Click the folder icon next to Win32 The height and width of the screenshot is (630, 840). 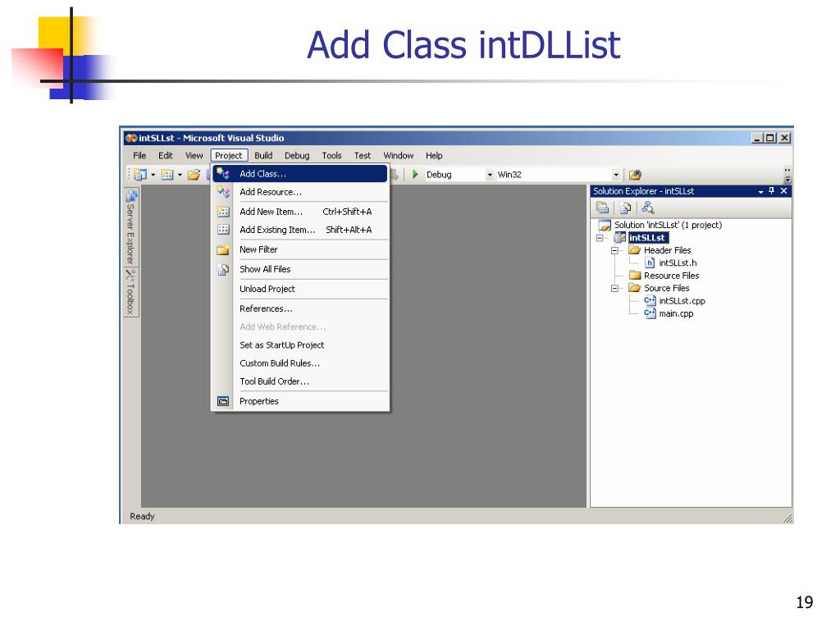636,175
